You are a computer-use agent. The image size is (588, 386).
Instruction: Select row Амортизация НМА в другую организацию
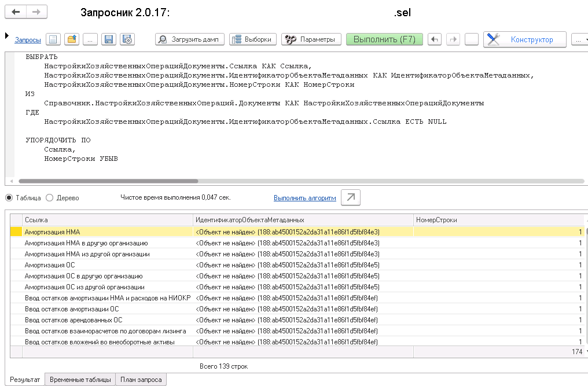click(298, 243)
